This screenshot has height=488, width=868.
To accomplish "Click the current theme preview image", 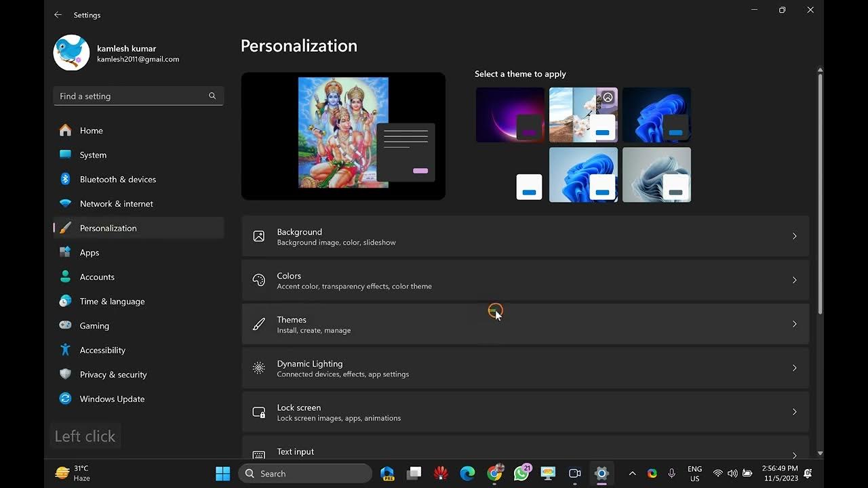I will (x=343, y=136).
